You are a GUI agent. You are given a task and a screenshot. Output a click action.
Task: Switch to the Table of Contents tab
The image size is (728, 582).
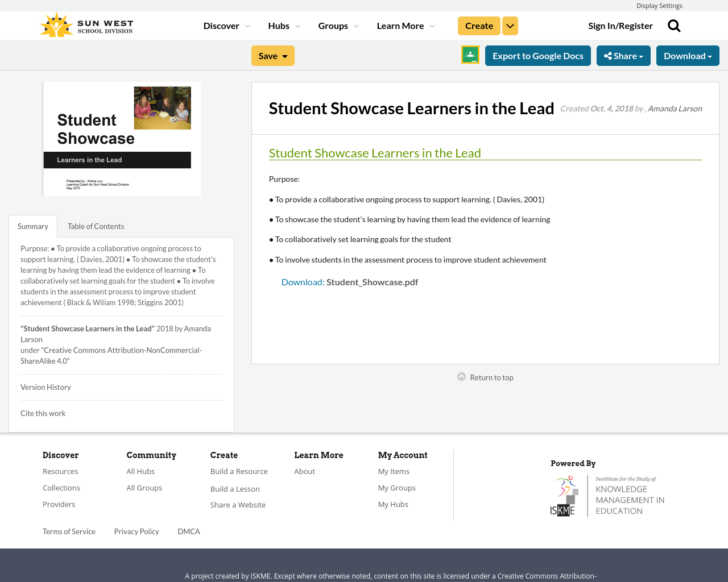pyautogui.click(x=96, y=226)
